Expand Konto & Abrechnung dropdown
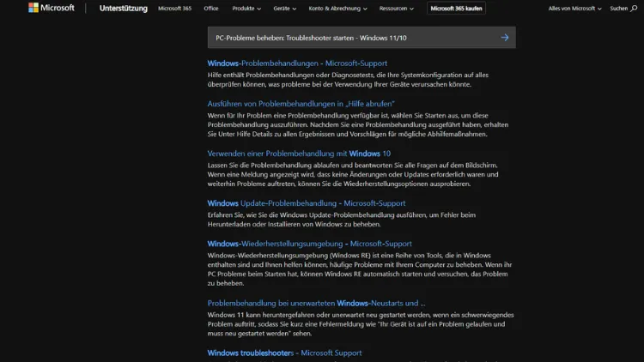 pos(337,9)
